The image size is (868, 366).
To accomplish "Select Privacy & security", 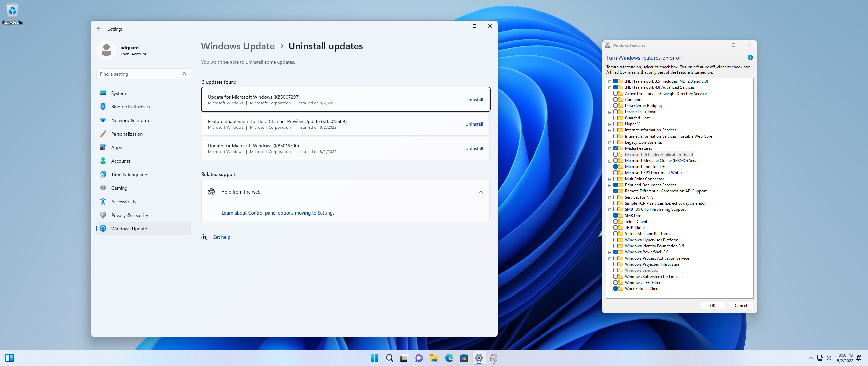I will (144, 215).
